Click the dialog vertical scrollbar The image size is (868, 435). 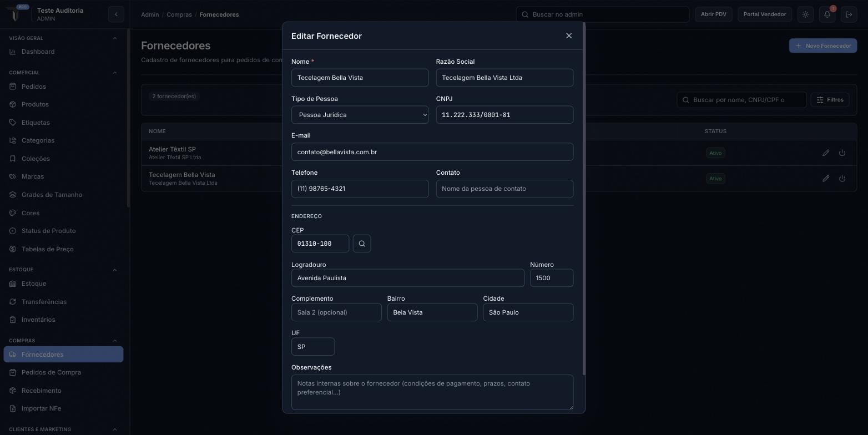[x=584, y=199]
